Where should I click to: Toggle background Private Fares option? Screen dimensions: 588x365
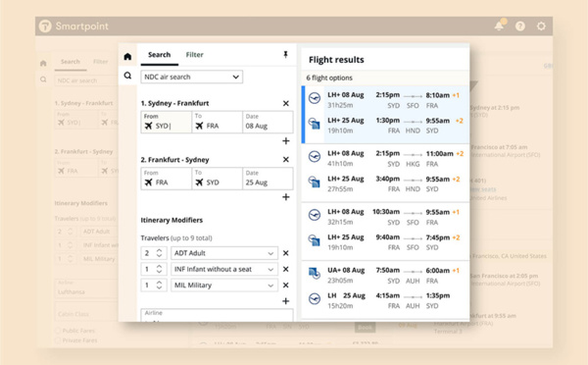coord(58,340)
